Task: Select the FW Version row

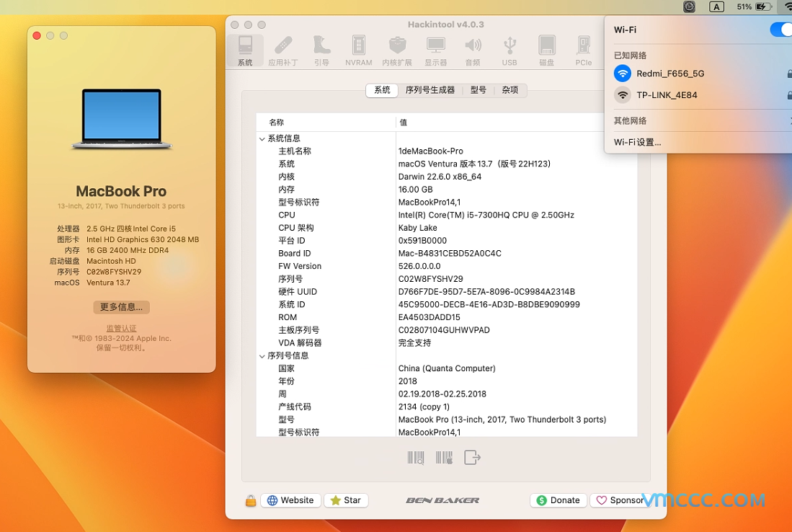Action: [447, 266]
